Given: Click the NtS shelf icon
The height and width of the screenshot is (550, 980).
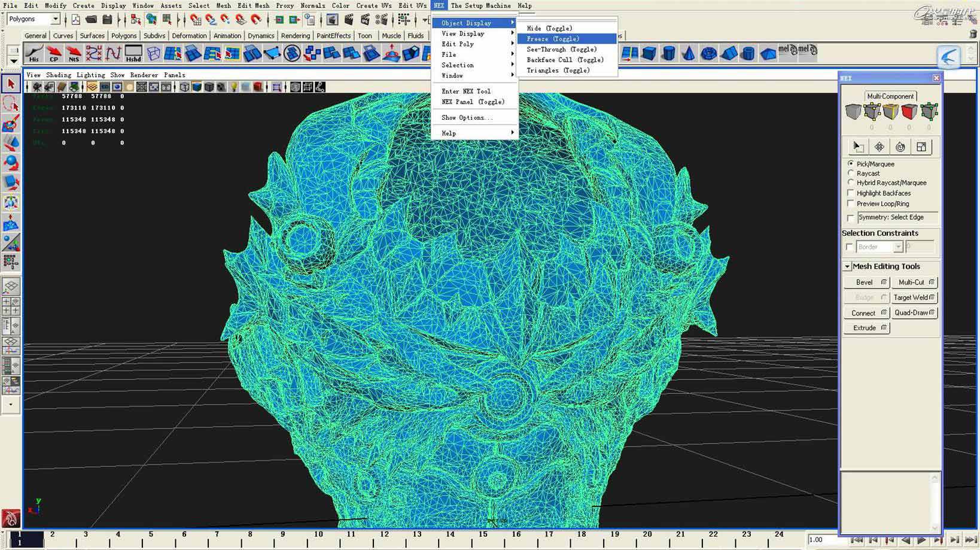Looking at the screenshot, I should 74,53.
